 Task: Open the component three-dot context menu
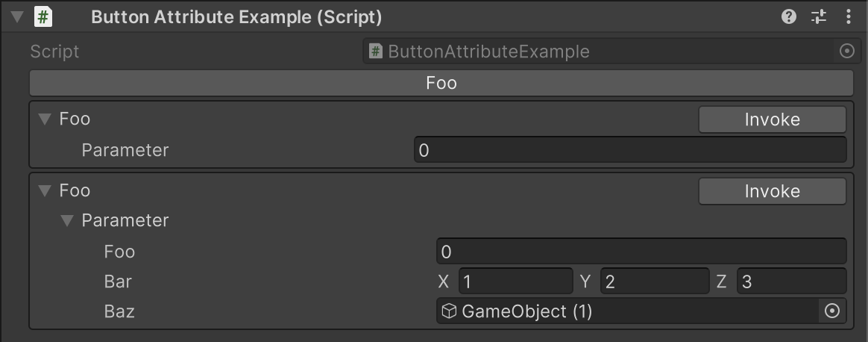[x=848, y=16]
